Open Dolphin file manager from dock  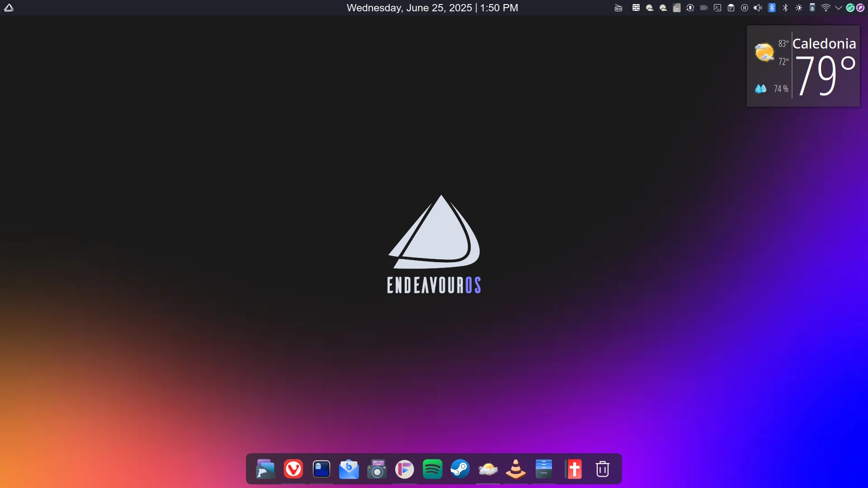point(265,469)
